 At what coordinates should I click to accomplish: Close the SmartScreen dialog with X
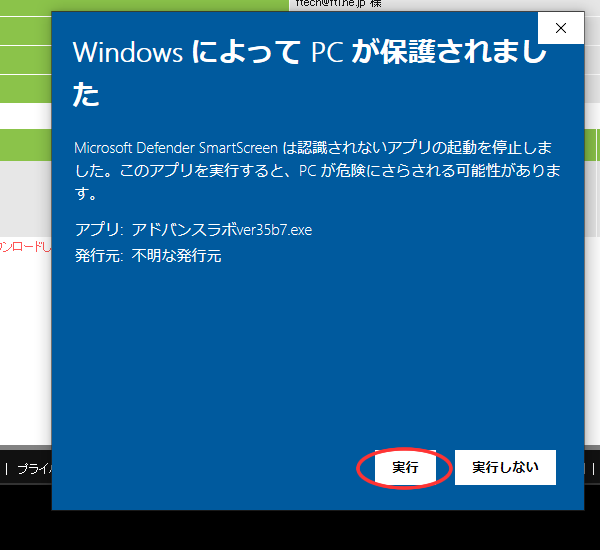[x=561, y=28]
